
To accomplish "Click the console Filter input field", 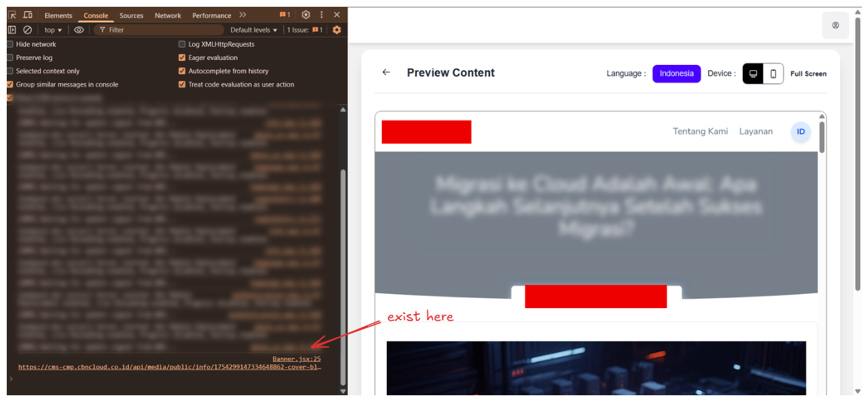I will point(162,30).
